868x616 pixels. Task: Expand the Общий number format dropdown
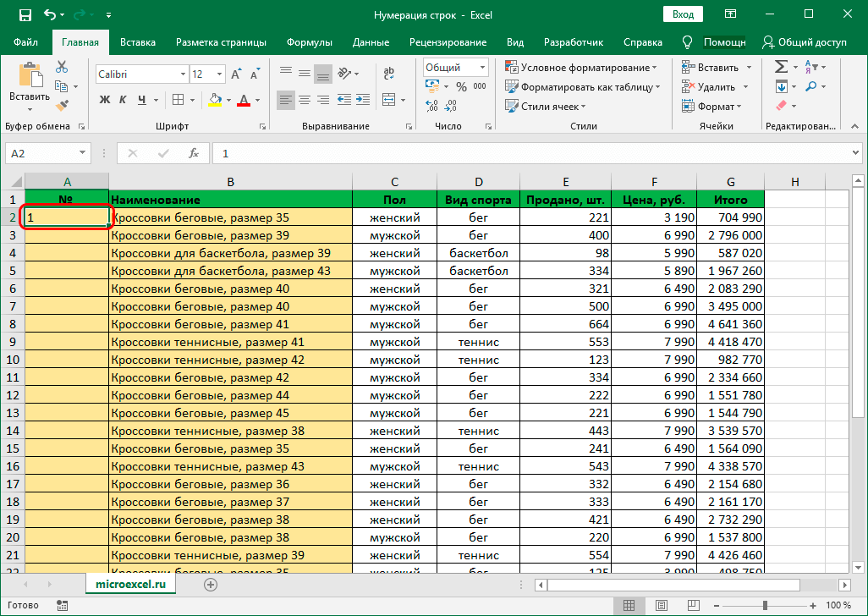click(x=482, y=68)
